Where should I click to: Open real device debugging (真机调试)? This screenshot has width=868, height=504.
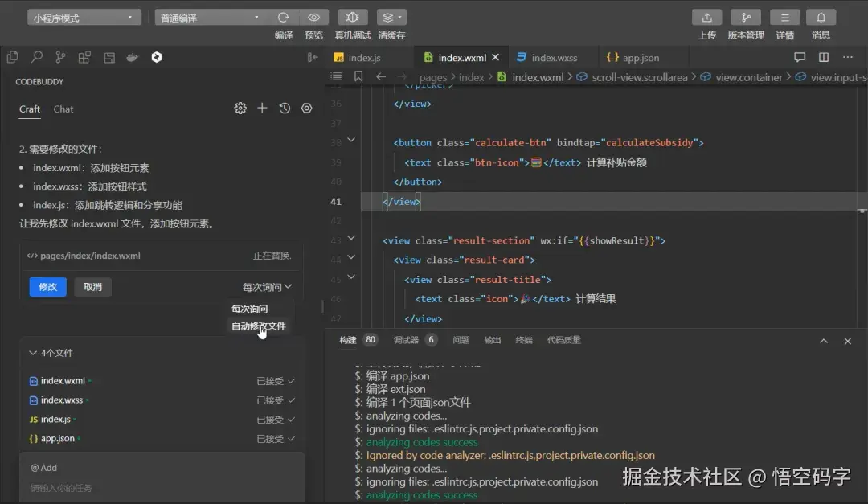[x=353, y=17]
